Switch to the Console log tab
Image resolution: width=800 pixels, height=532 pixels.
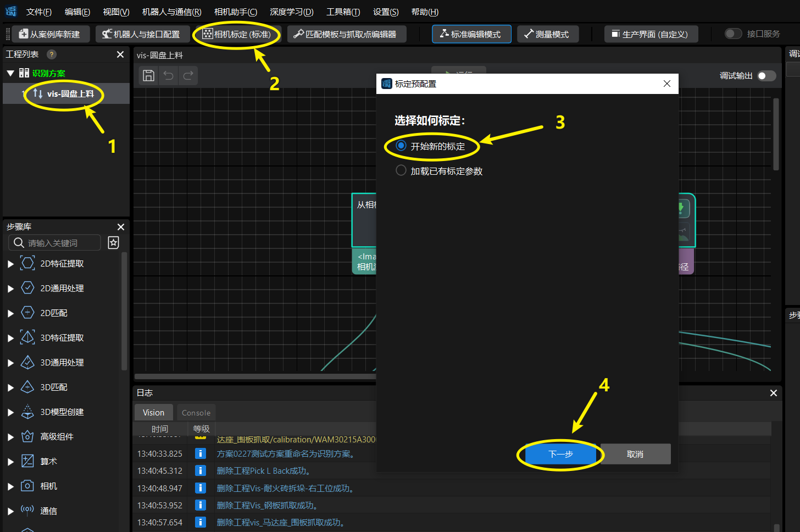[196, 413]
